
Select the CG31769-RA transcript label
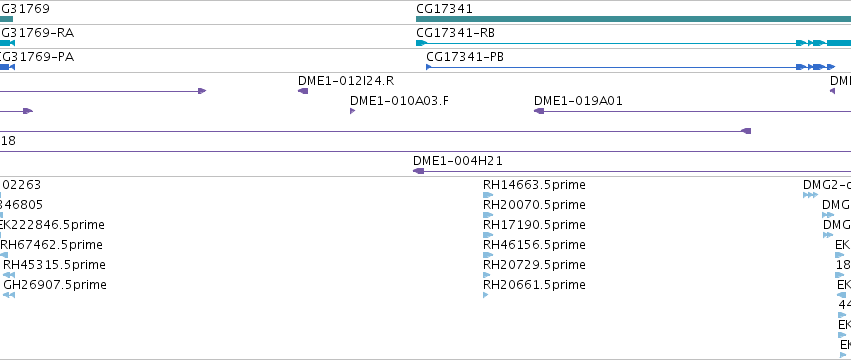(x=37, y=33)
